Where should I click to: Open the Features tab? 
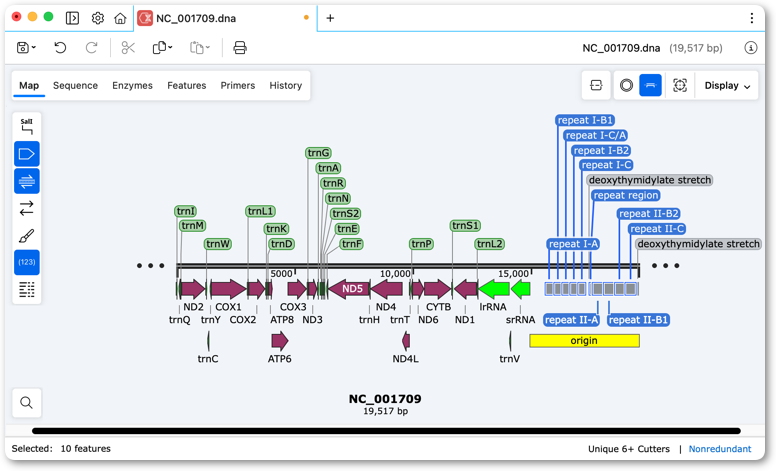point(187,86)
